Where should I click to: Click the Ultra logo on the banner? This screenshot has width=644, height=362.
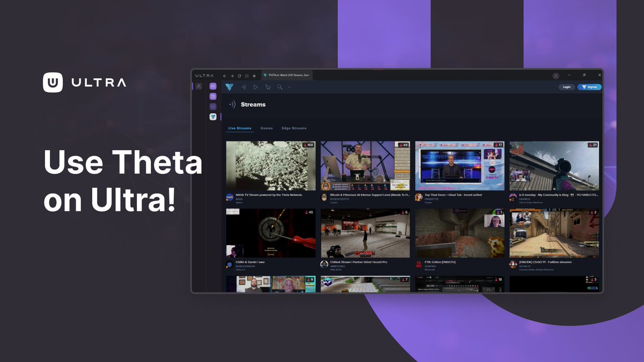(x=85, y=83)
